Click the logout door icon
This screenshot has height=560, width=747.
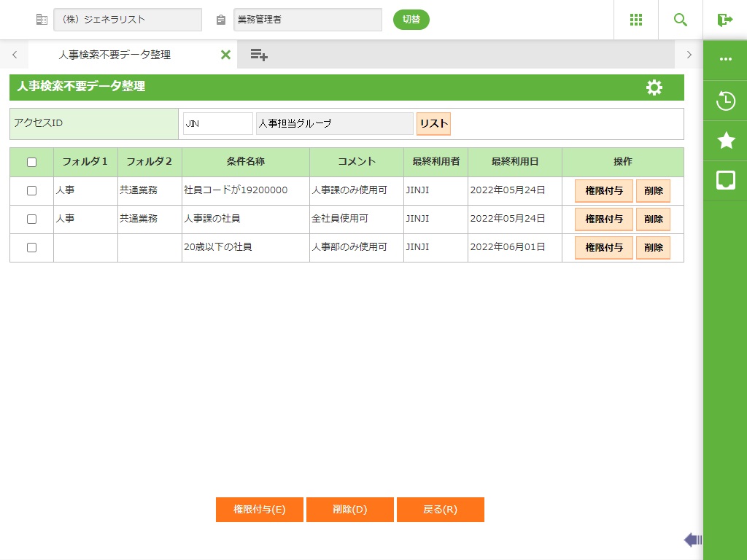tap(725, 20)
